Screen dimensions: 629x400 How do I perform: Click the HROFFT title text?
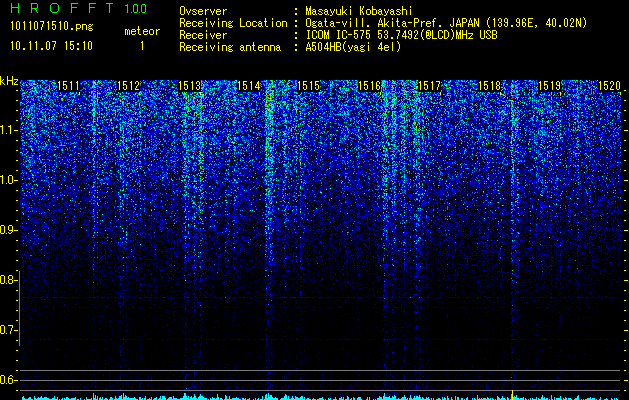tap(62, 8)
